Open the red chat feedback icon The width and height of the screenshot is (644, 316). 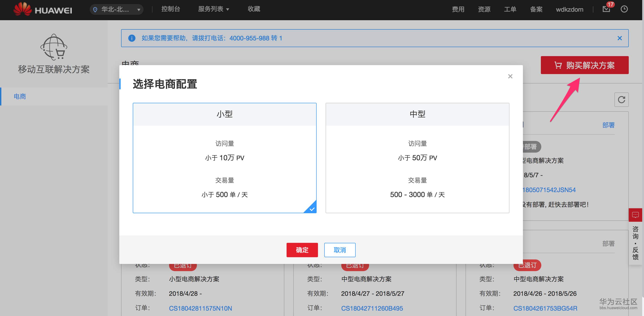coord(635,215)
